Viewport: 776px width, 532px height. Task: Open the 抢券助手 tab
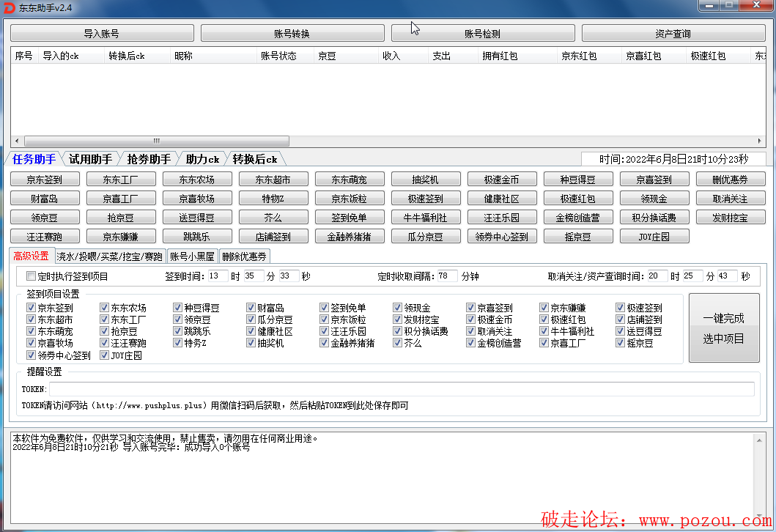(149, 159)
